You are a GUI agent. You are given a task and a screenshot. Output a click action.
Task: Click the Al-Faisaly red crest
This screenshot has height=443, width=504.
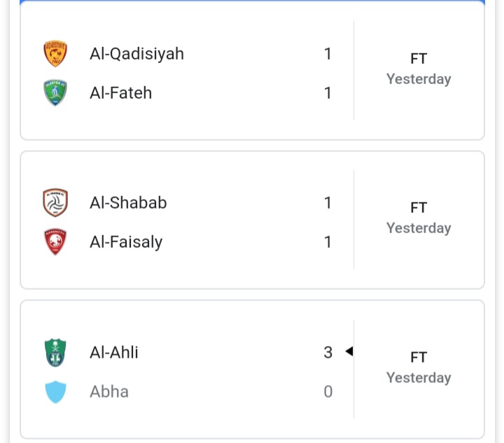[x=55, y=241]
